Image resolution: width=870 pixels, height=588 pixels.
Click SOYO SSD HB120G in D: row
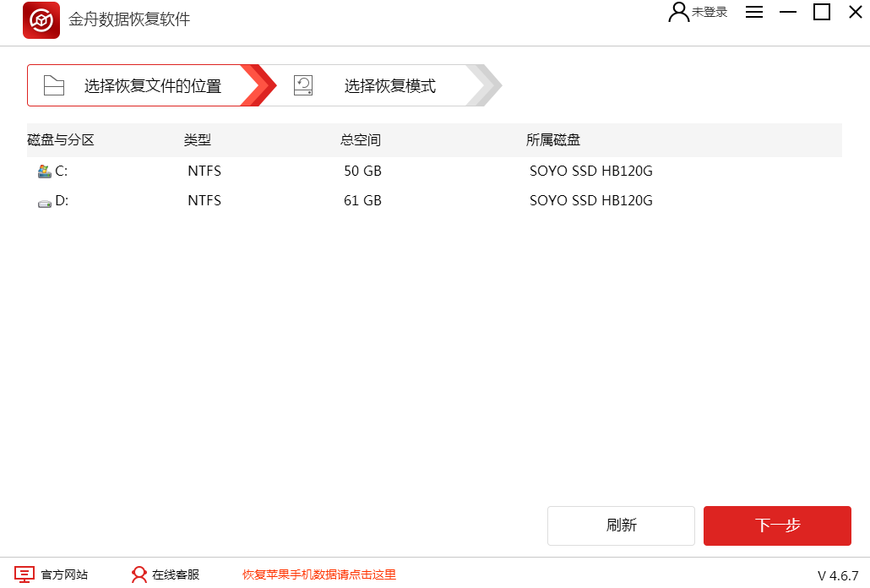pyautogui.click(x=591, y=200)
